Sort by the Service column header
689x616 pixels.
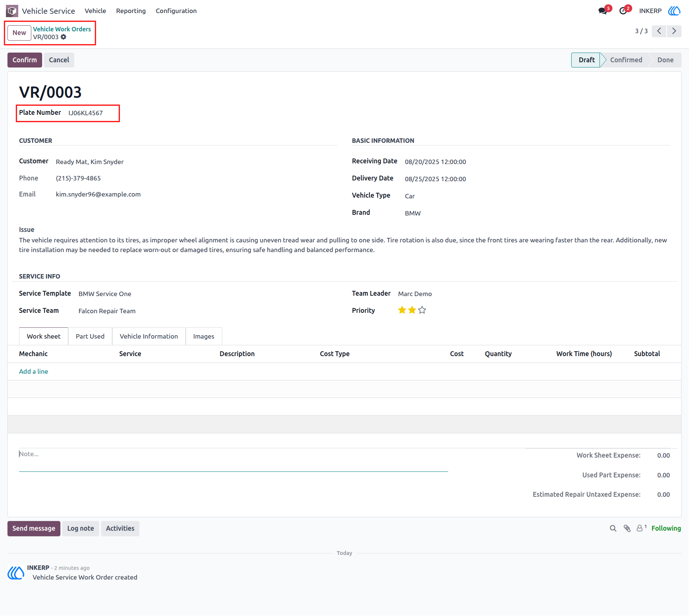[x=130, y=354]
